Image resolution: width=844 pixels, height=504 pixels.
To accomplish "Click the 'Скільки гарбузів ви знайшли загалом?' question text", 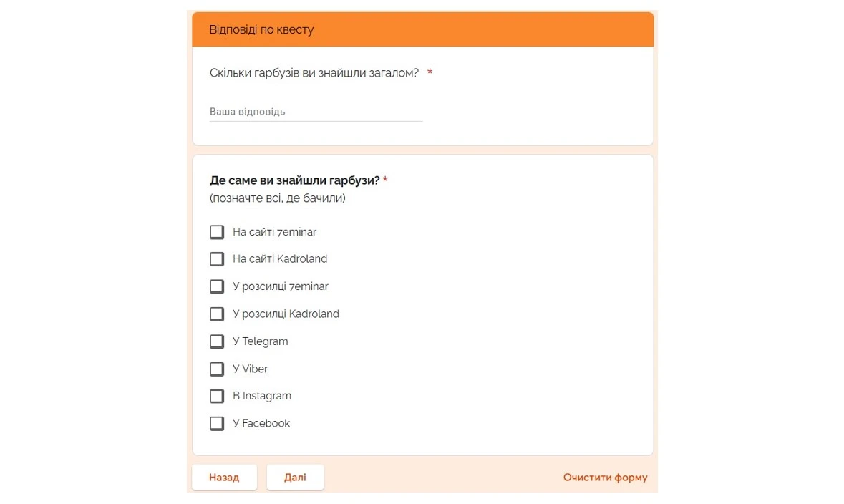I will [x=314, y=73].
